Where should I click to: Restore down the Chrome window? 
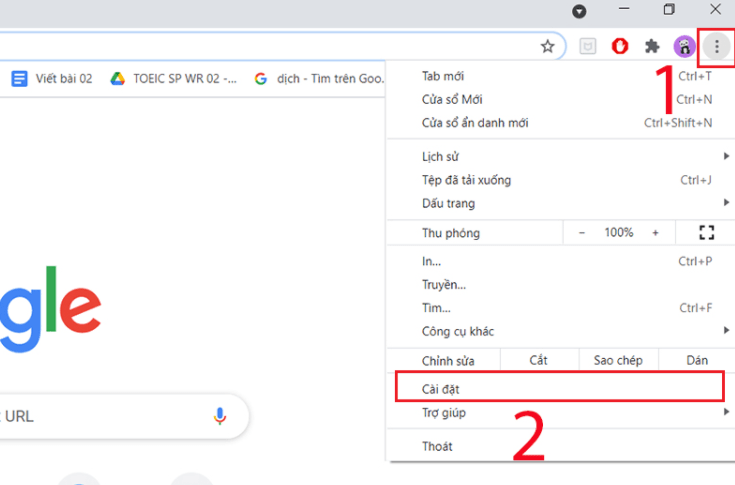pos(669,9)
